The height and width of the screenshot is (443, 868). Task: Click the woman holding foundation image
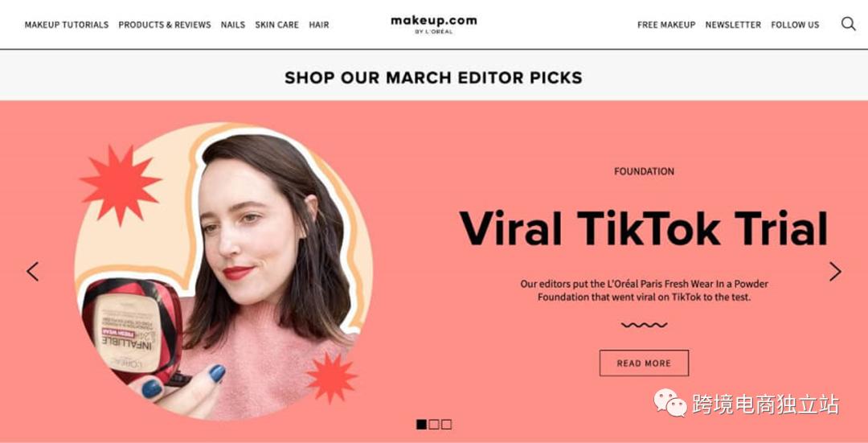pyautogui.click(x=223, y=271)
